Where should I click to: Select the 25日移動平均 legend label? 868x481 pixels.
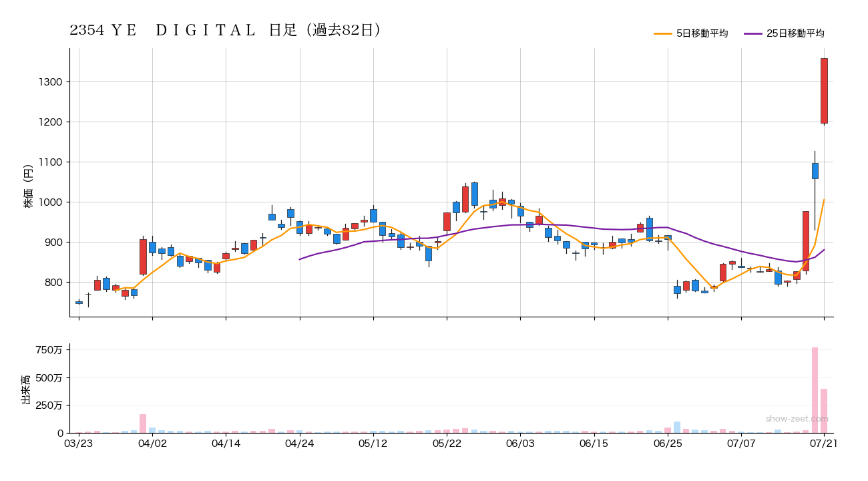pos(795,33)
